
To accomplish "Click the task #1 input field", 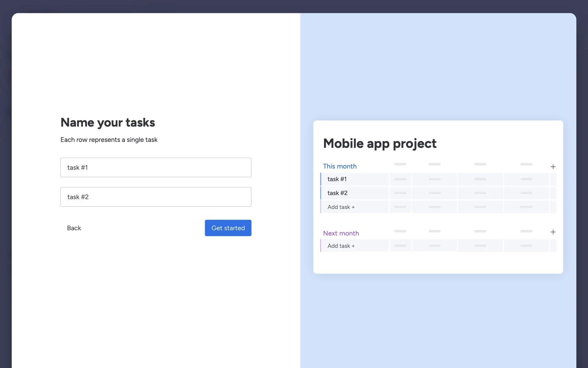I will [x=156, y=167].
